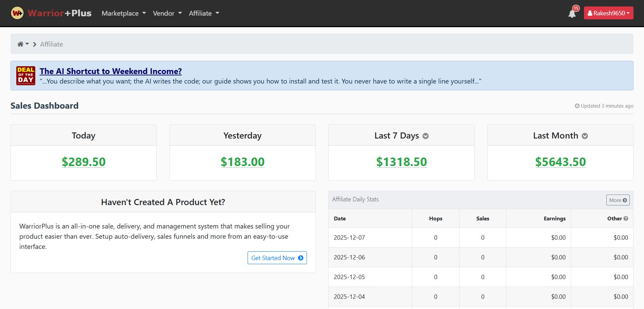
Task: Click the clock icon beside Updated text
Action: pos(577,106)
